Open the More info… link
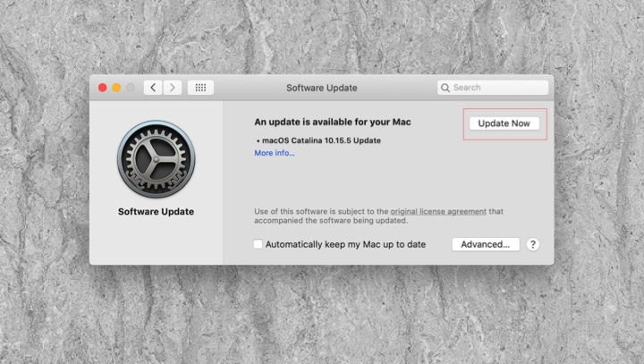This screenshot has width=644, height=364. tap(275, 153)
